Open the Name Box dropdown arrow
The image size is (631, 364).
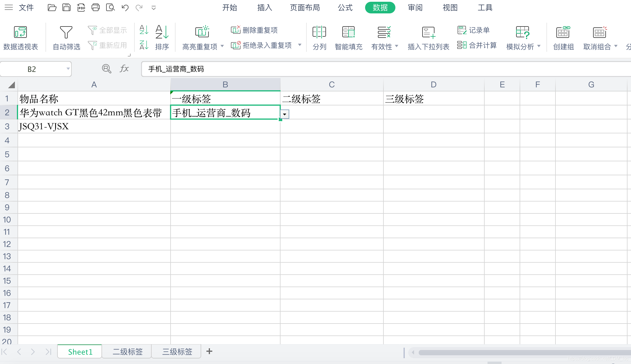68,69
